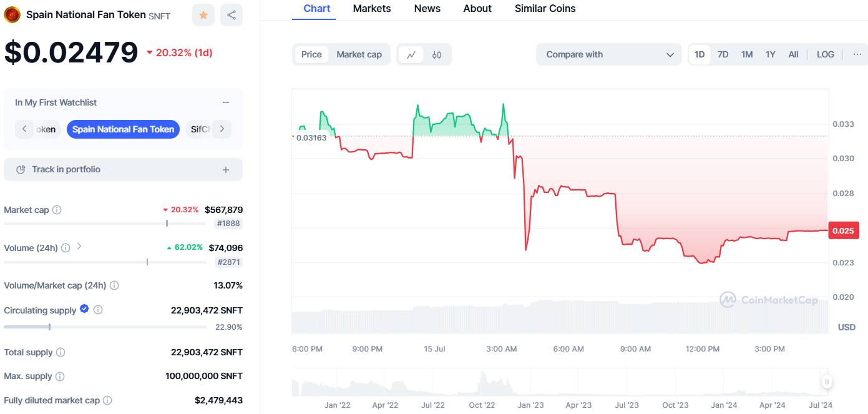868x414 pixels.
Task: Click market cap rank slider bar
Action: [105, 223]
